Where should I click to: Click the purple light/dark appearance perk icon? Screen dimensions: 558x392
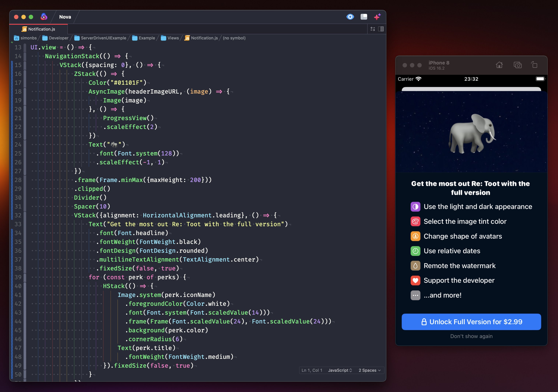(415, 206)
